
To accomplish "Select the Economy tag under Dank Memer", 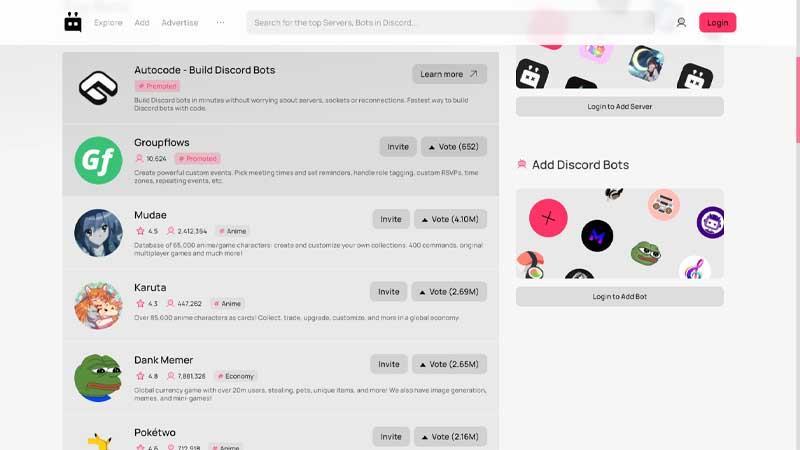I will pos(236,376).
